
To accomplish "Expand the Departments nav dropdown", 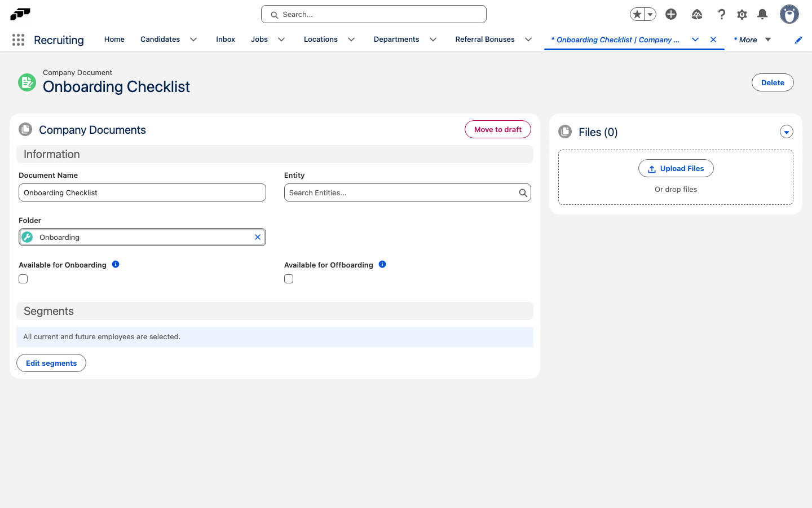I will point(433,40).
